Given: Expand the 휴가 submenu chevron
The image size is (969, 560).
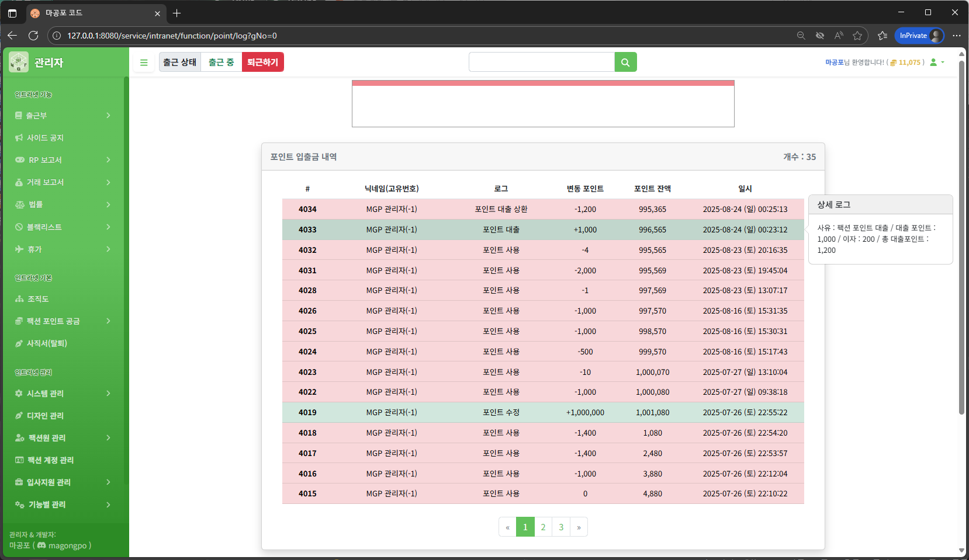Looking at the screenshot, I should 108,249.
